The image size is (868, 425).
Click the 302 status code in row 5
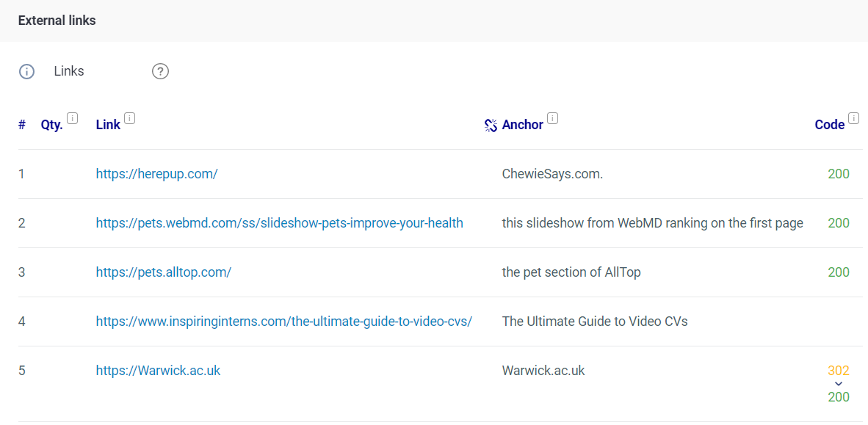[839, 370]
